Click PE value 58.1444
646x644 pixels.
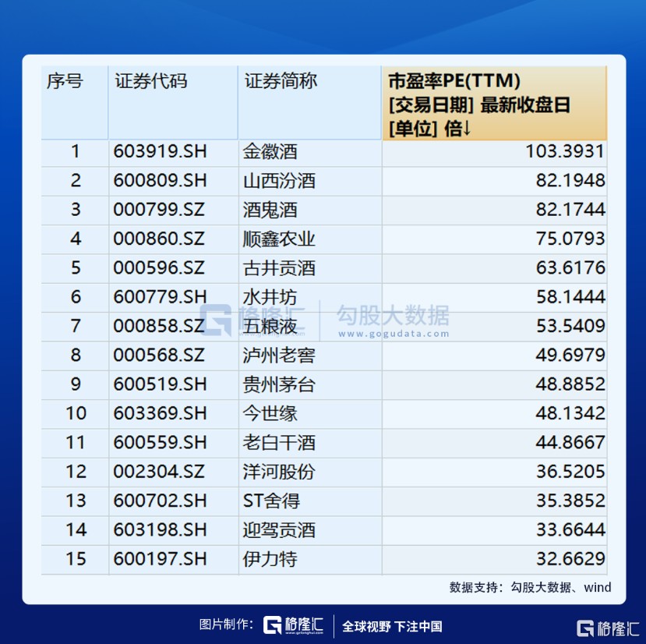pyautogui.click(x=570, y=297)
